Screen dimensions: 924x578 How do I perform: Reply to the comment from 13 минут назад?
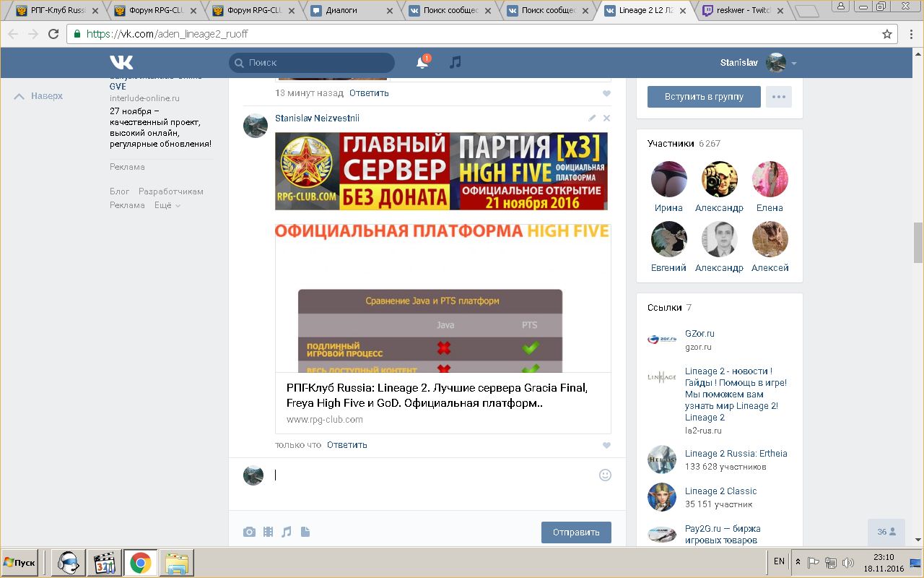pos(369,93)
